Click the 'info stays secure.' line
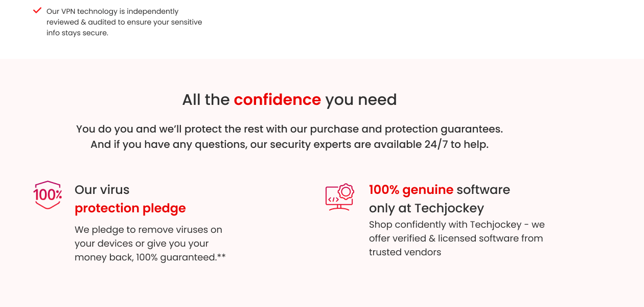The height and width of the screenshot is (307, 644). (77, 33)
